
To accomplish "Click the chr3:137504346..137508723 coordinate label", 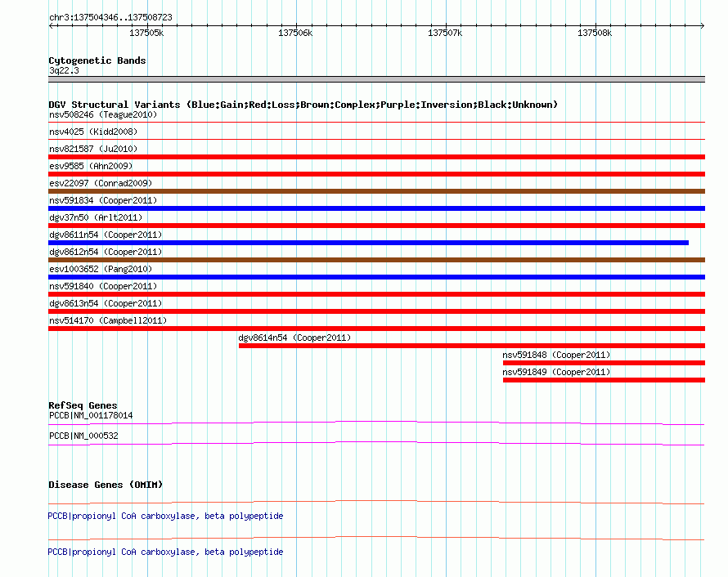I will tap(110, 17).
